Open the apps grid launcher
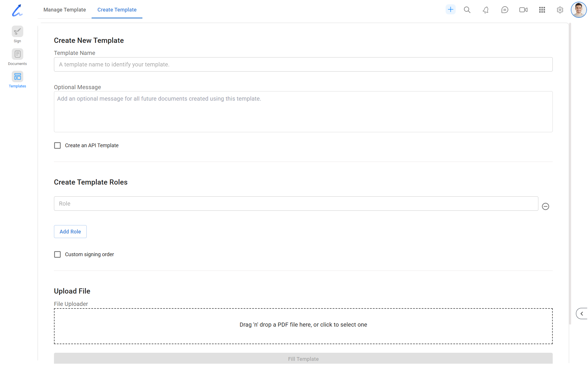The width and height of the screenshot is (588, 368). tap(542, 10)
